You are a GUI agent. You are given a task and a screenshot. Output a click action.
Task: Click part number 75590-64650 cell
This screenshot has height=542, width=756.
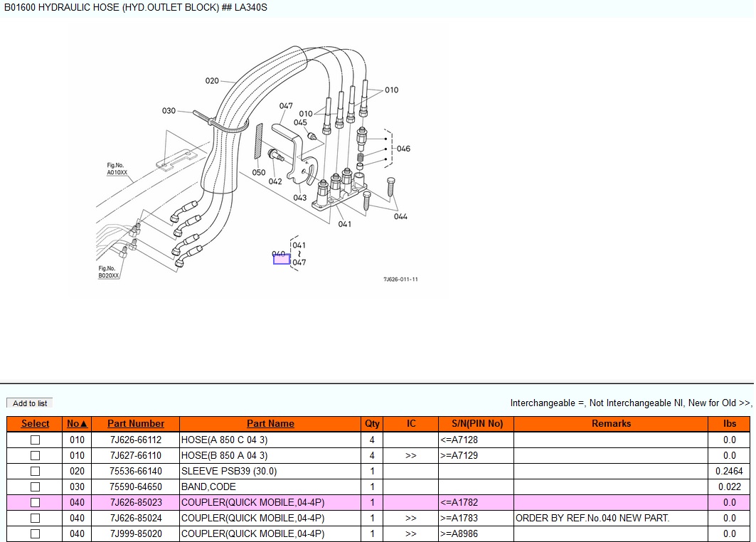[x=136, y=487]
